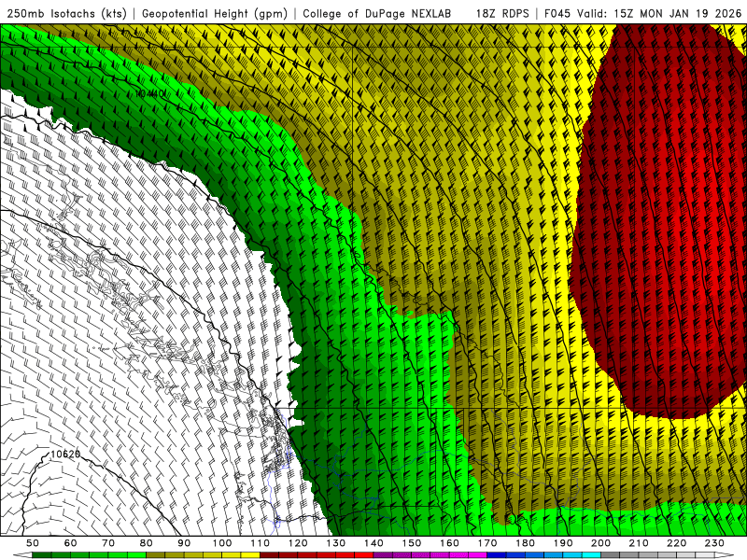
Task: Click the 70 label on the color scale
Action: pyautogui.click(x=108, y=543)
